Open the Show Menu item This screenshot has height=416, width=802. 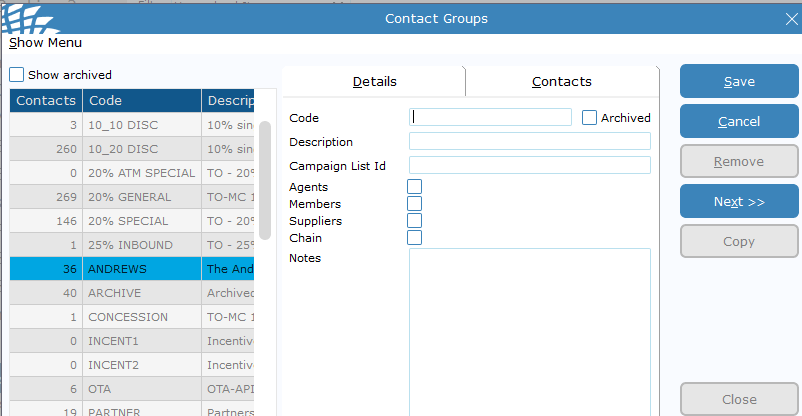click(x=46, y=43)
